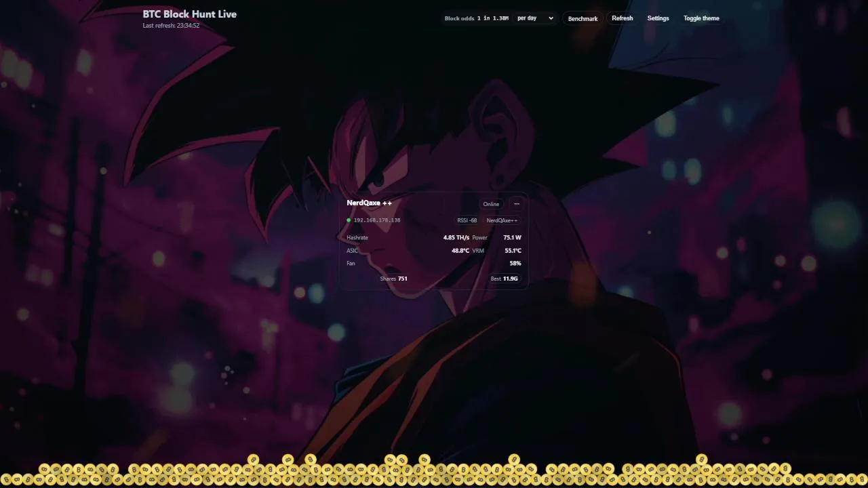
Task: Open Settings
Action: click(658, 18)
